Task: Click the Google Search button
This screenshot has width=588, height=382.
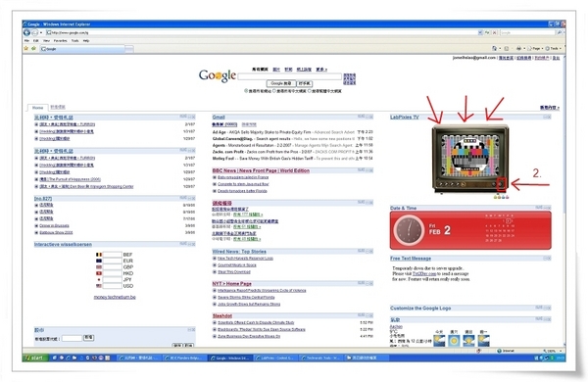Action: (281, 83)
